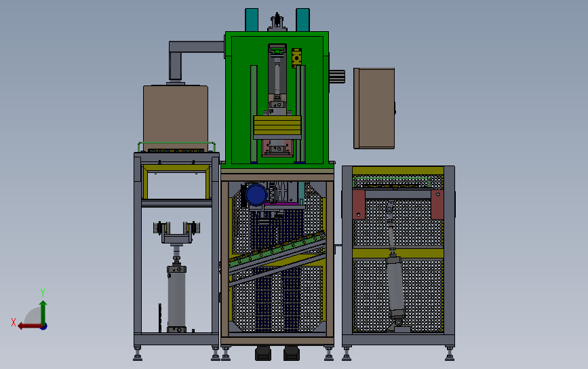Click the green Y axis arrow of the triad
This screenshot has width=588, height=369.
[x=43, y=312]
